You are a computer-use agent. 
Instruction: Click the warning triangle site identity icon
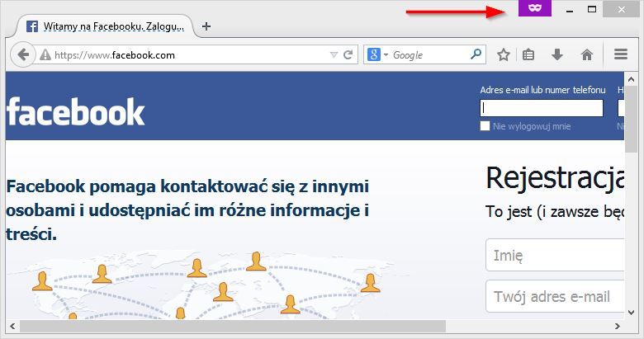[45, 55]
